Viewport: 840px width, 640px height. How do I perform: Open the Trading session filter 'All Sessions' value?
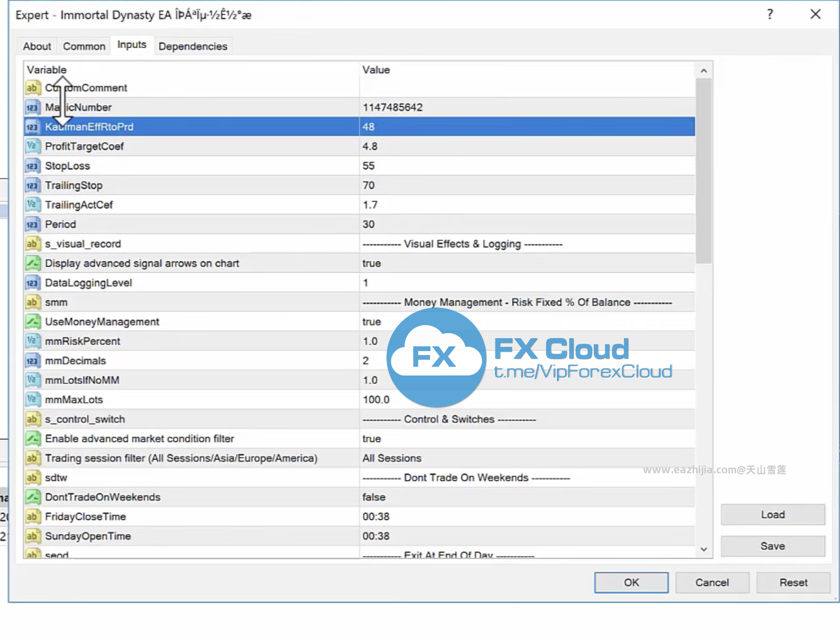[x=392, y=458]
